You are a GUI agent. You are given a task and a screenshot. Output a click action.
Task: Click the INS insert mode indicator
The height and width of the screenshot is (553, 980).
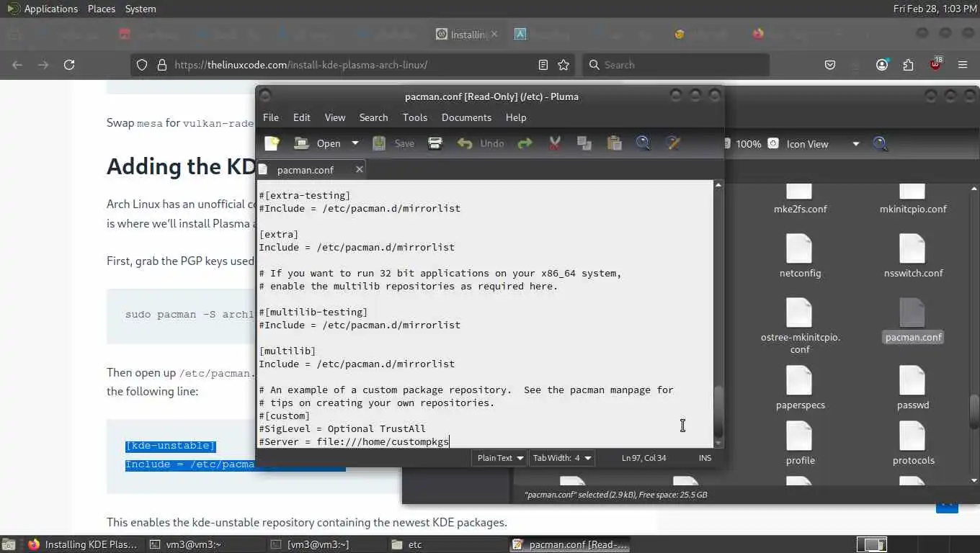click(x=705, y=458)
